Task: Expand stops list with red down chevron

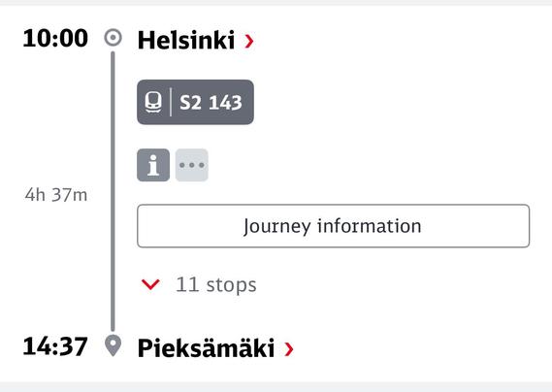Action: pos(150,284)
